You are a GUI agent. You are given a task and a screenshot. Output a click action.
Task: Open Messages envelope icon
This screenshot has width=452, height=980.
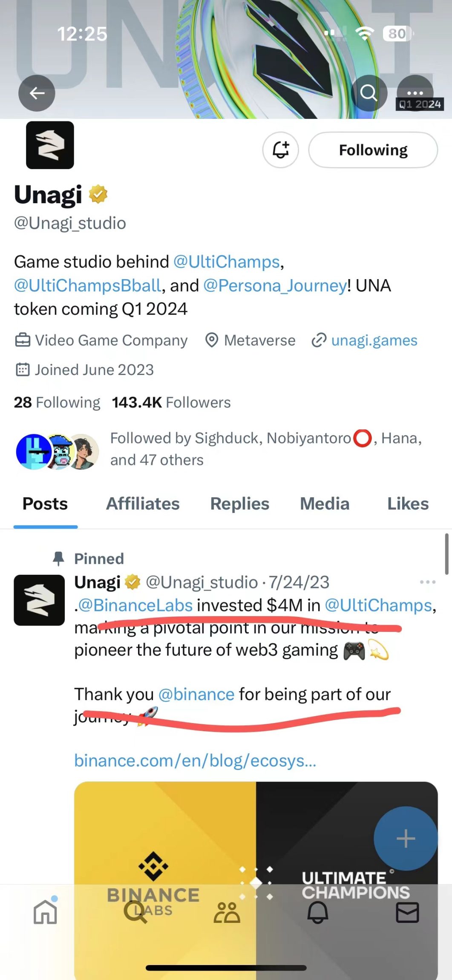pyautogui.click(x=407, y=912)
